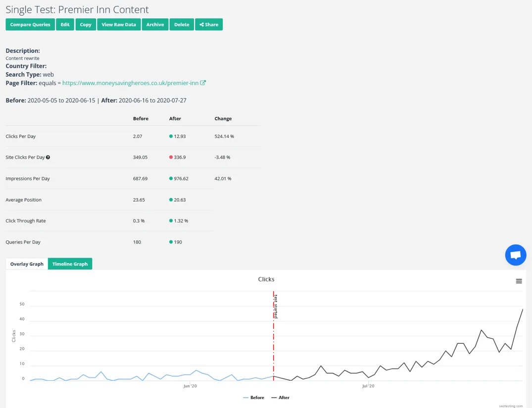Select the Timeline Graph tab
Screen dimensions: 532x408
70,264
